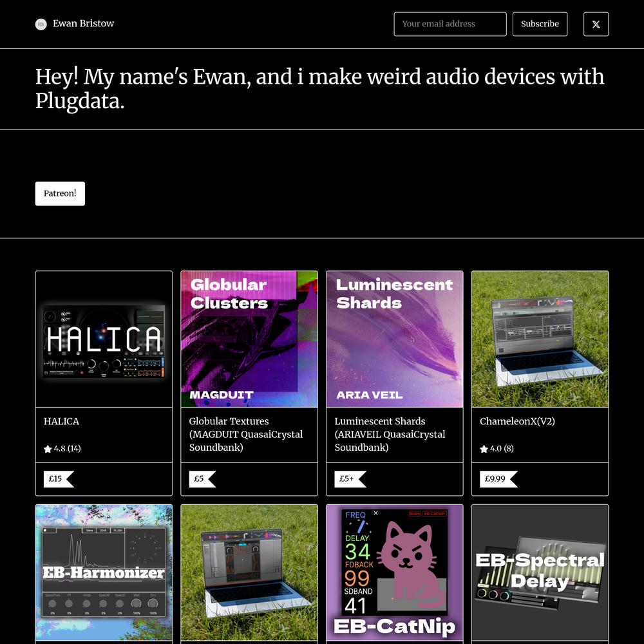Image resolution: width=644 pixels, height=644 pixels.
Task: Select the HALICA product thumbnail
Action: pyautogui.click(x=104, y=339)
